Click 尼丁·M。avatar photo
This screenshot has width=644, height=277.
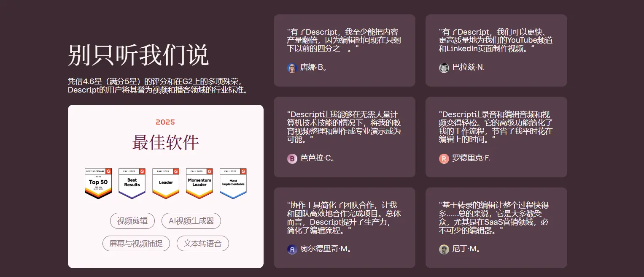coord(444,250)
